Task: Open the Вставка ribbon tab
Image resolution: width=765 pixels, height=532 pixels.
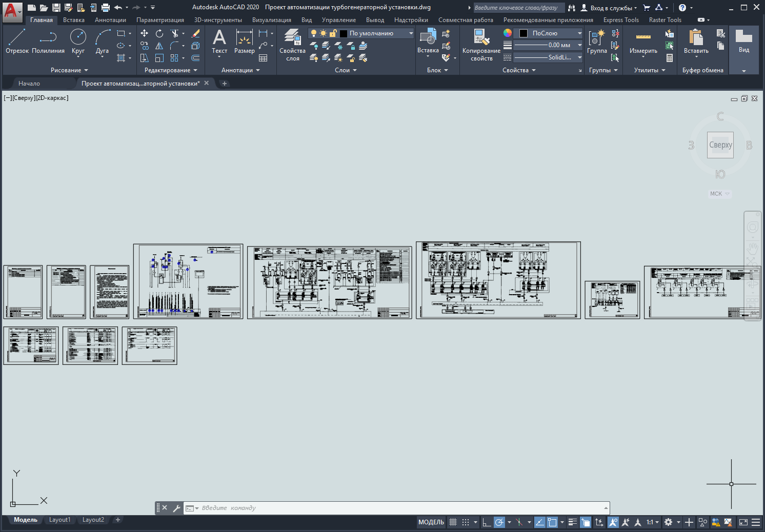Action: [x=74, y=20]
